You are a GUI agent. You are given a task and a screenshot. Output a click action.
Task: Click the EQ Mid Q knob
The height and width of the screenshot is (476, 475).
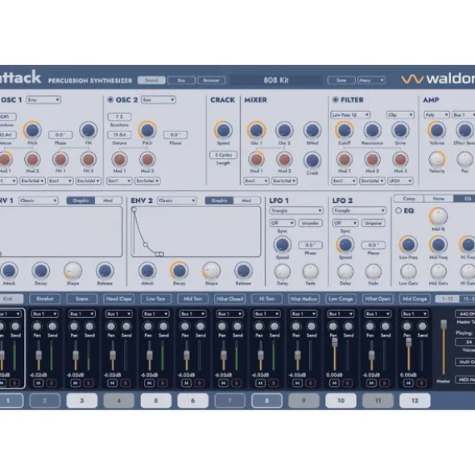pos(438,216)
